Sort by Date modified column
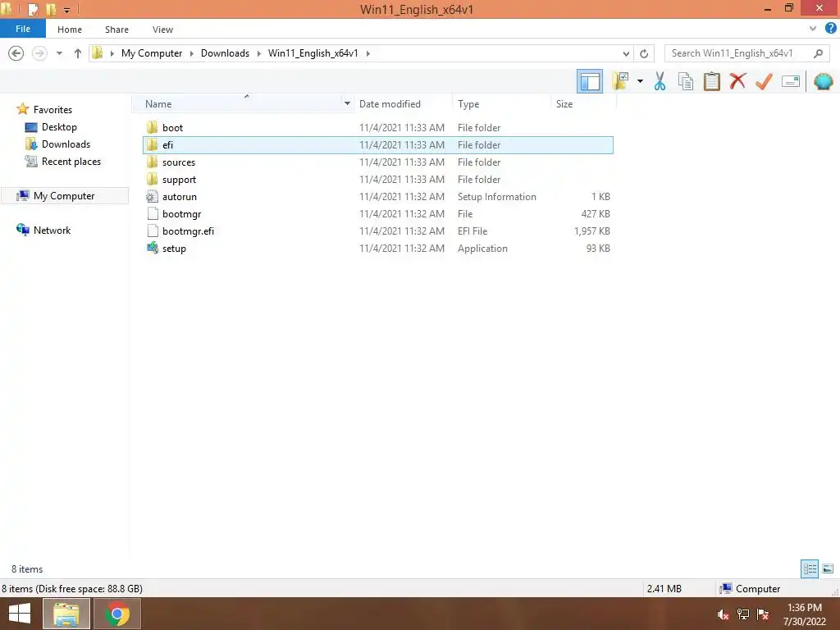The image size is (840, 630). tap(404, 104)
